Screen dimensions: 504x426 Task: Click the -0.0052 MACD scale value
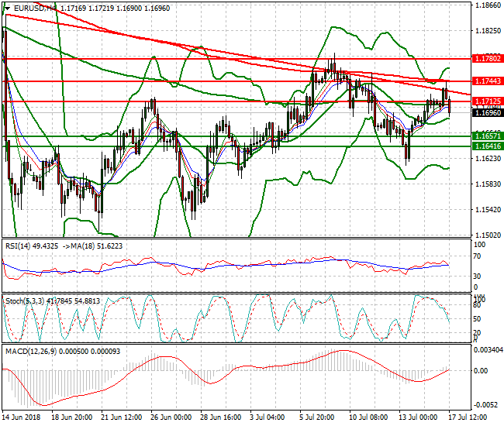click(x=486, y=405)
